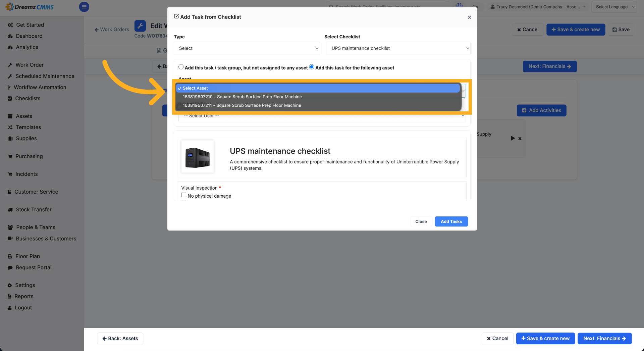Click the UPS maintenance checklist heading
The height and width of the screenshot is (351, 644).
pos(280,151)
